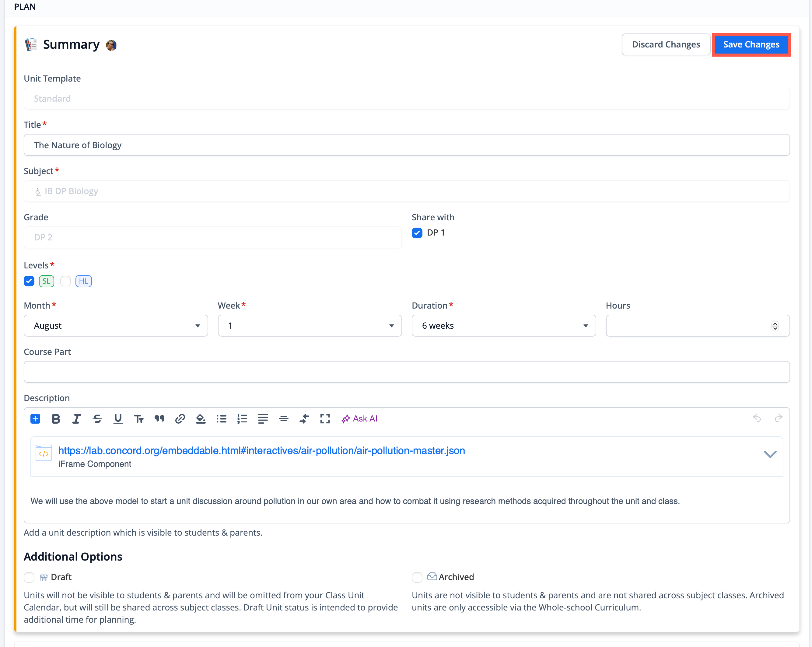
Task: Uncheck the DP 1 share checkbox
Action: [x=417, y=233]
